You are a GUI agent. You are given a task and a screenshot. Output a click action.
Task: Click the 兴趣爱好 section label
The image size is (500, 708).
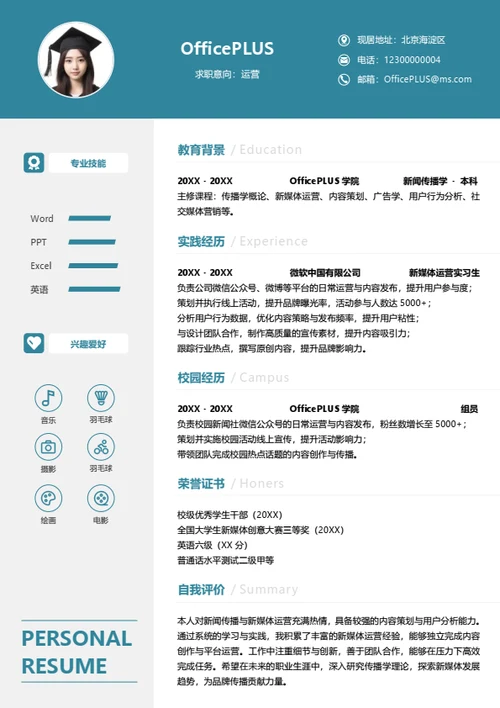(x=89, y=344)
